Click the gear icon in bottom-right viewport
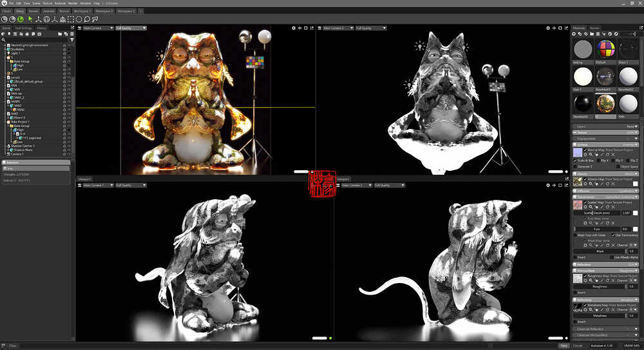 click(548, 185)
